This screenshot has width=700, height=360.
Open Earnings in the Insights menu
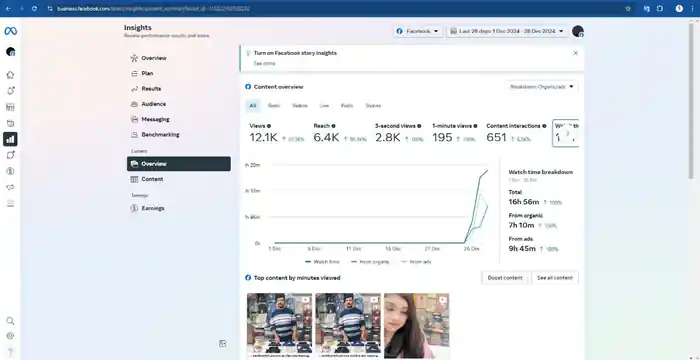click(179, 208)
